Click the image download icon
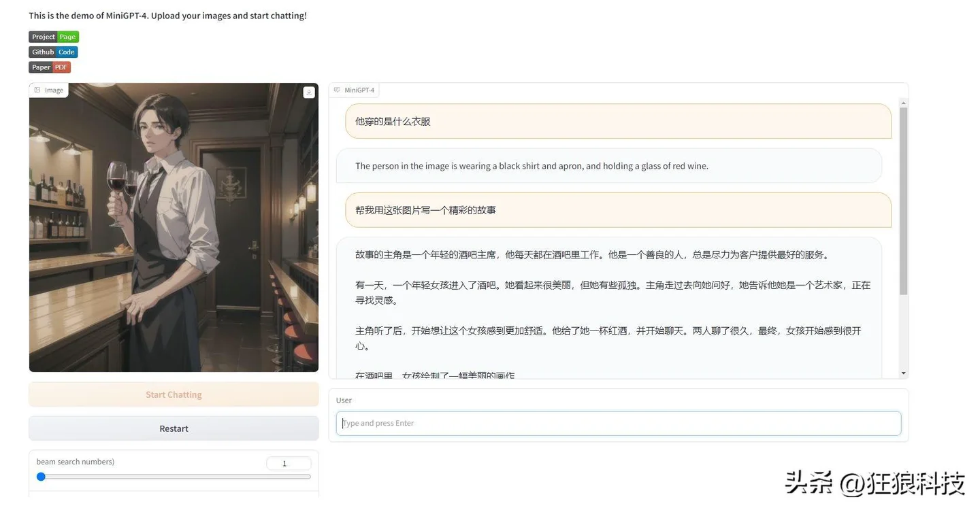980x510 pixels. [x=309, y=92]
